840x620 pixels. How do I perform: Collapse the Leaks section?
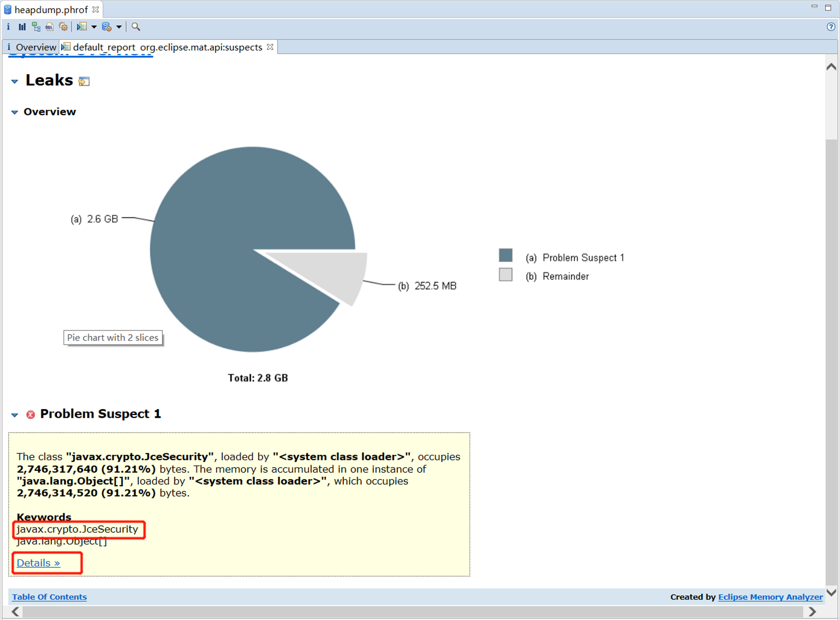(14, 81)
